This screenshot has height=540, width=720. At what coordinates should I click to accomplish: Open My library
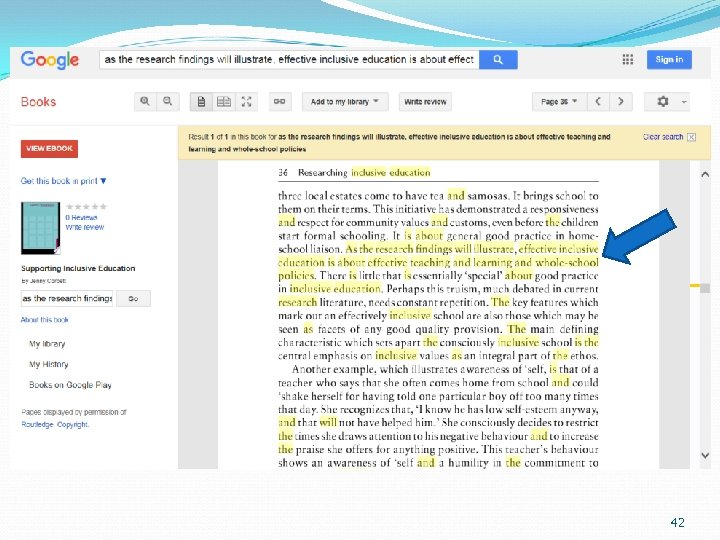pos(47,344)
